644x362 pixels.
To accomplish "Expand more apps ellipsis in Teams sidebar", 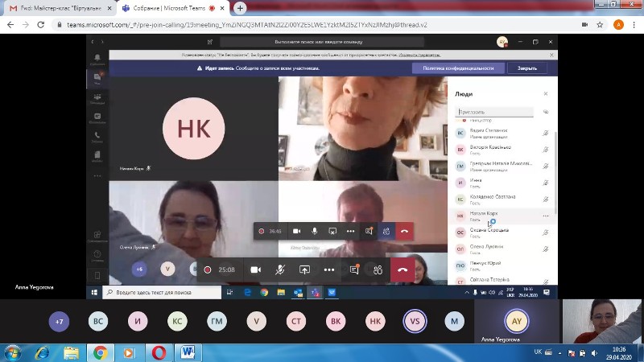I will click(97, 175).
